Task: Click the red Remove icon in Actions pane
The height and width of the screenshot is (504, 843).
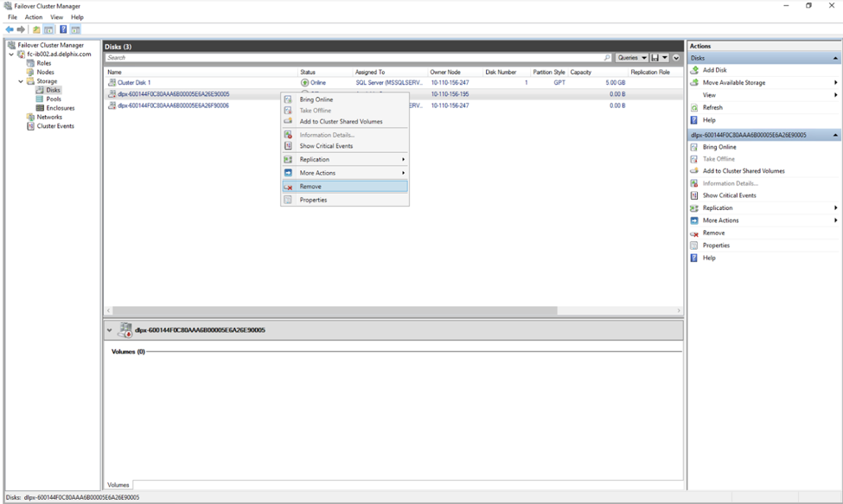Action: coord(694,233)
